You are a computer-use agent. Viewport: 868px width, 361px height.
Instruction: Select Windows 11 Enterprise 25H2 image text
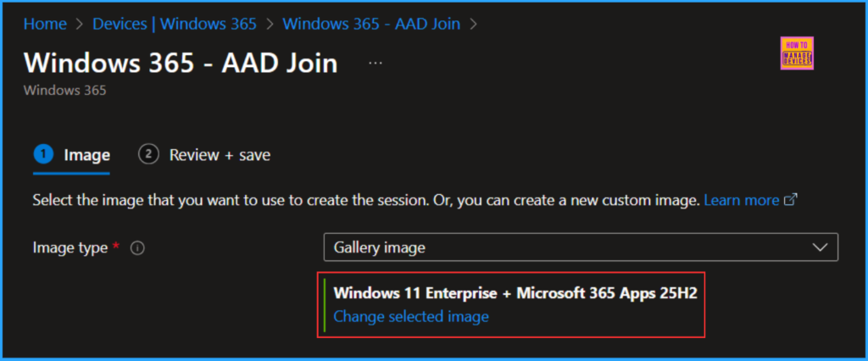[520, 292]
